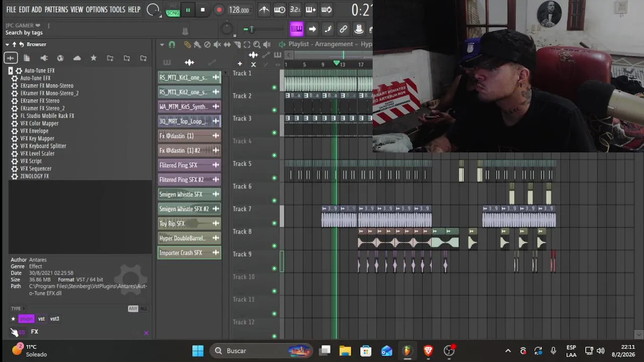Switch Pat/Song mode toggle

click(173, 10)
